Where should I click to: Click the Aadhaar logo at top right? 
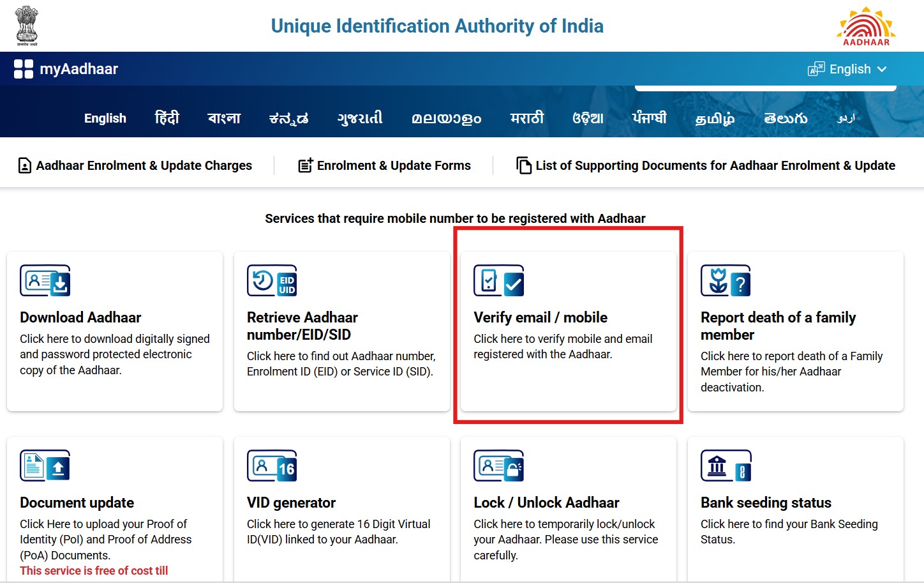pos(865,26)
